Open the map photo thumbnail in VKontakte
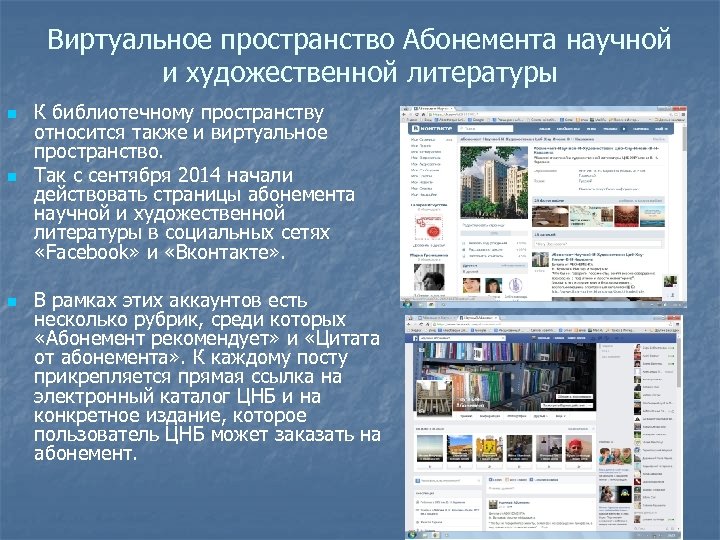Viewport: 720px width, 540px height. 591,216
